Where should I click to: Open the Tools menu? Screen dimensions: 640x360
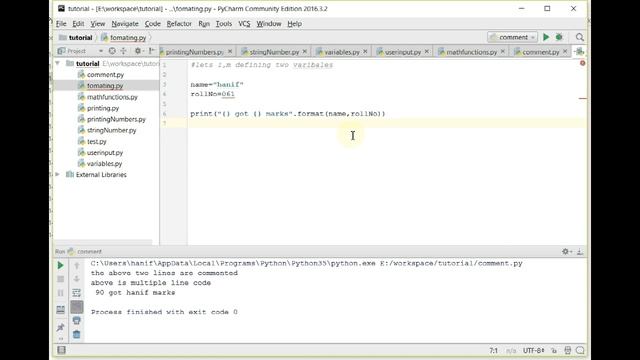pos(224,24)
